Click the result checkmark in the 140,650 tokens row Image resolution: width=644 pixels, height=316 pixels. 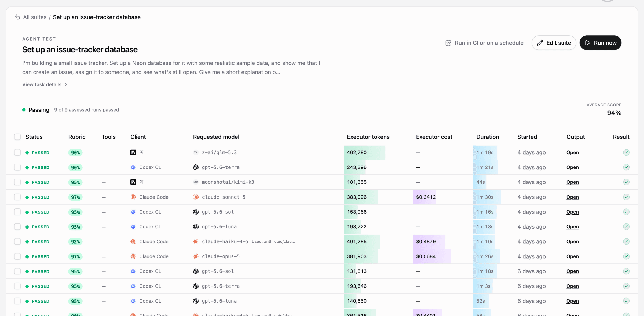(x=626, y=301)
